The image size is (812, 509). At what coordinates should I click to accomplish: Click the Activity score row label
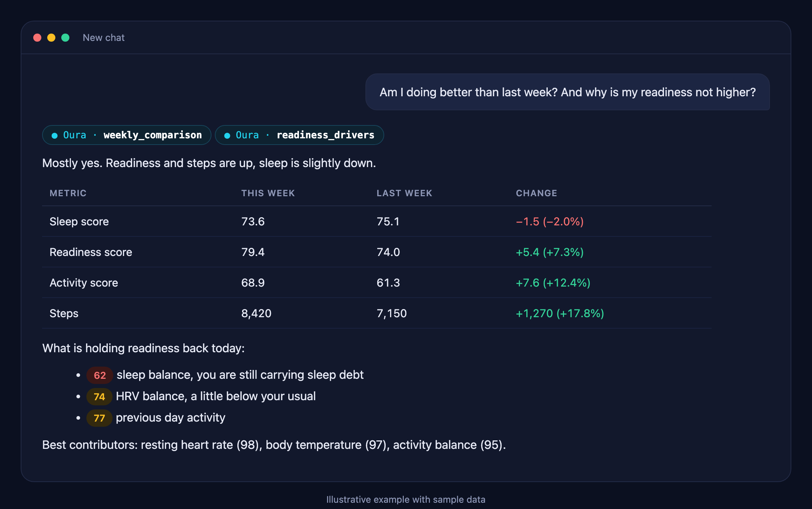[84, 283]
